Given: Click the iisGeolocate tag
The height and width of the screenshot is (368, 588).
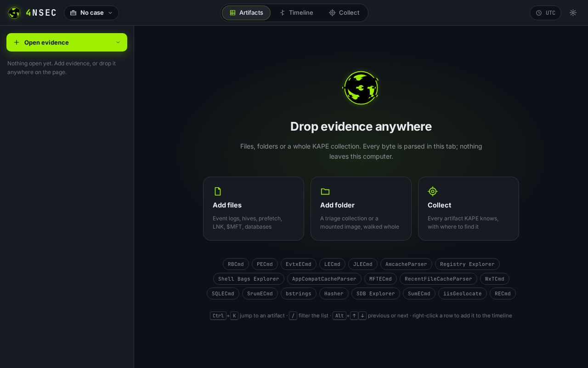Looking at the screenshot, I should pyautogui.click(x=463, y=293).
